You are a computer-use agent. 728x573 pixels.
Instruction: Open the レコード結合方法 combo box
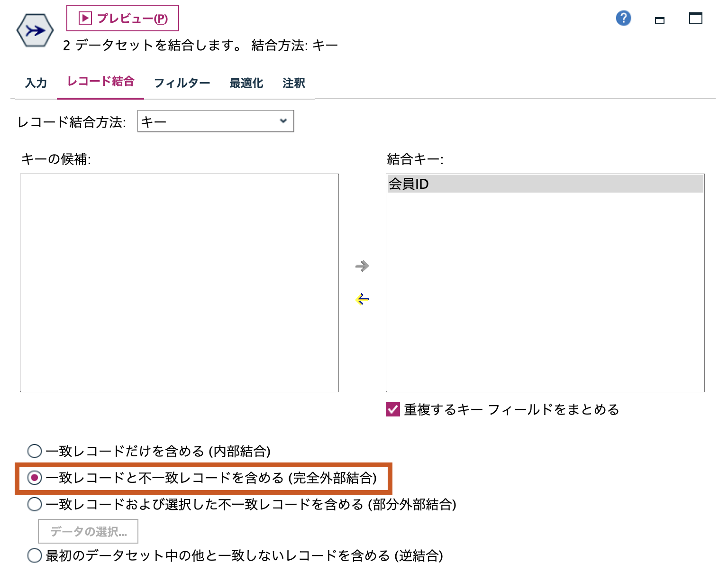tap(216, 121)
